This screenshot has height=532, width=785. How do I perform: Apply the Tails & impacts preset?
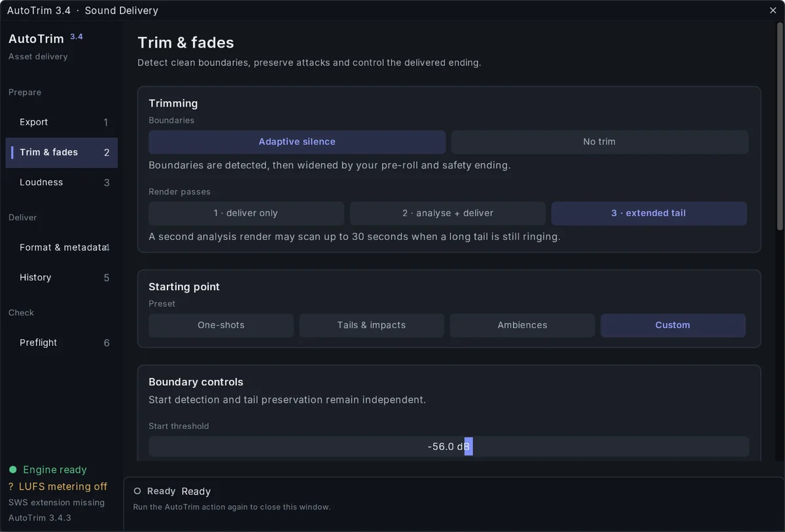372,325
